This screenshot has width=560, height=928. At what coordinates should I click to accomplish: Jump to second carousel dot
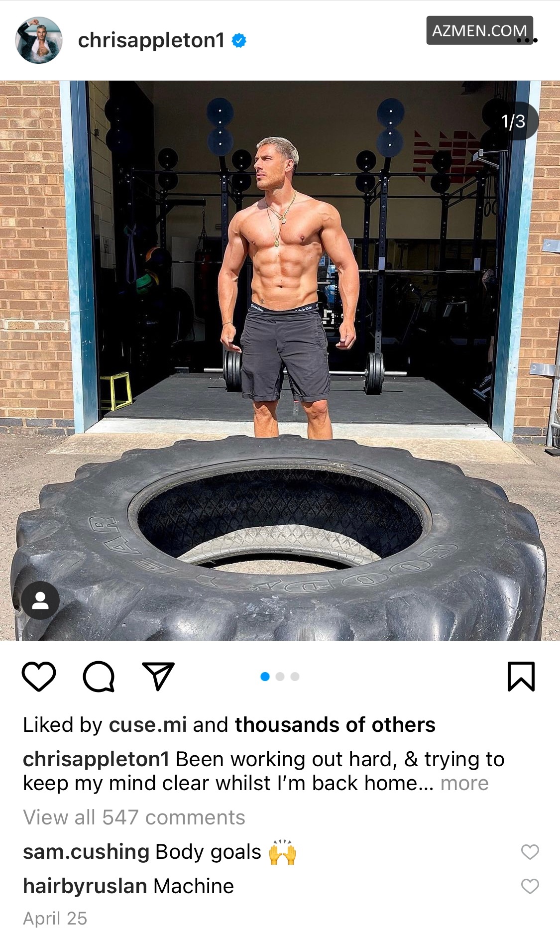coord(280,677)
